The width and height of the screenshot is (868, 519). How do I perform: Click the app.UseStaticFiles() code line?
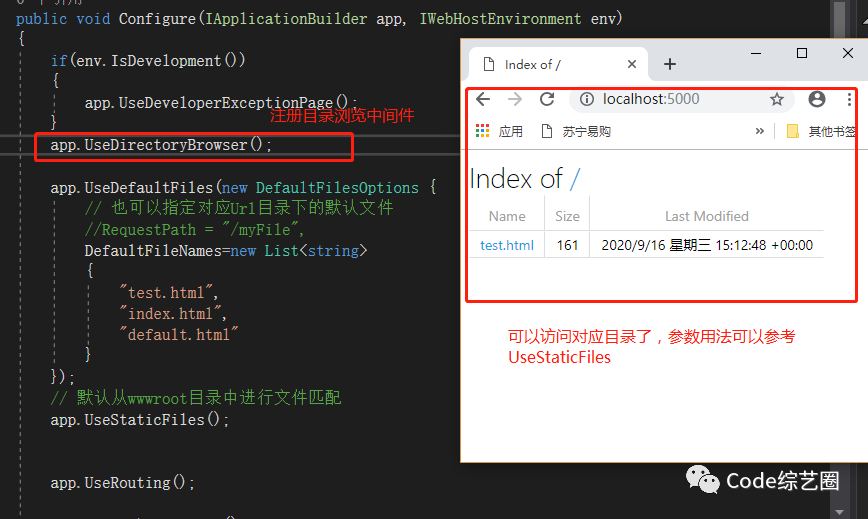[x=140, y=420]
